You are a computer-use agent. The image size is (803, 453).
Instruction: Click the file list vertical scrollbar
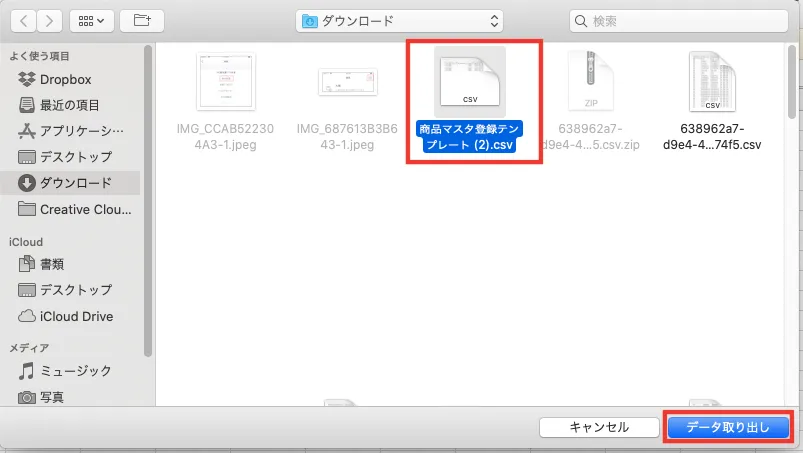coord(792,82)
